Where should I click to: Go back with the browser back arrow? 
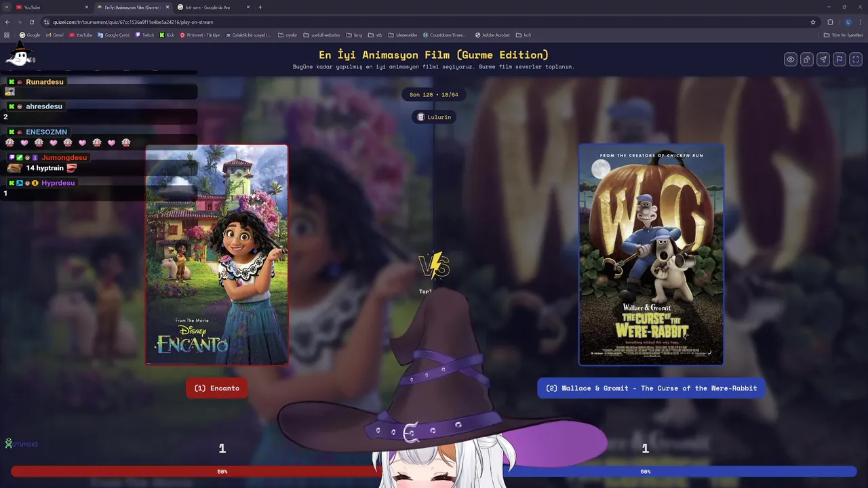pos(7,22)
